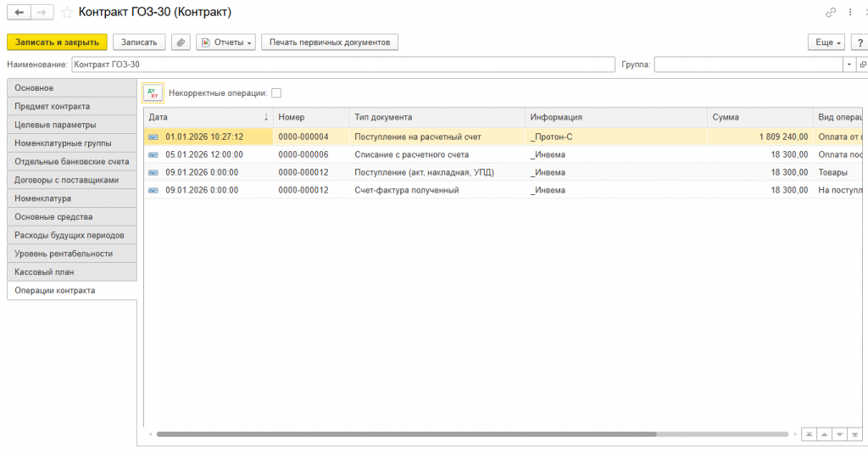Click the Товары operation type cell

point(837,172)
